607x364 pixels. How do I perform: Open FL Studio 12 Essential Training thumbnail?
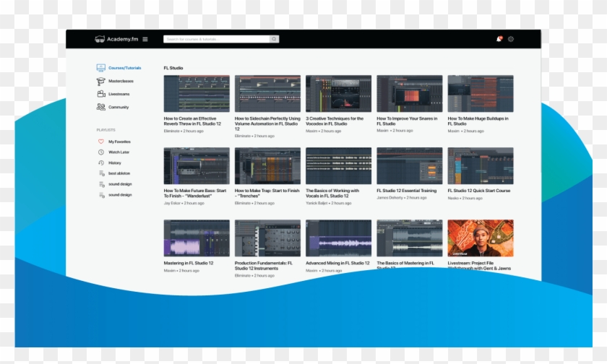[x=410, y=165]
